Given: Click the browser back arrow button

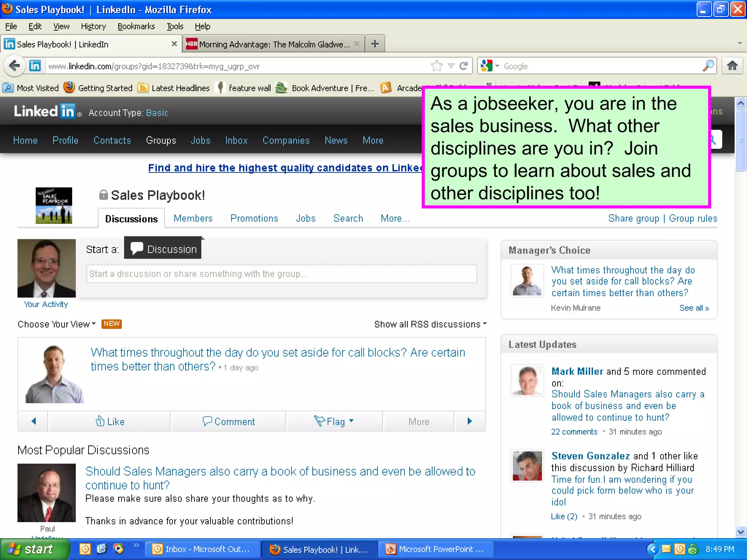Looking at the screenshot, I should (x=15, y=66).
